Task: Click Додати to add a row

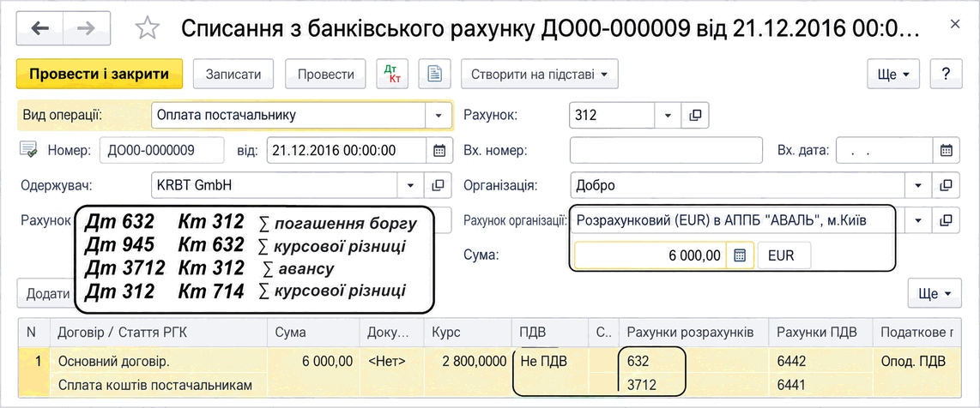Action: coord(47,293)
